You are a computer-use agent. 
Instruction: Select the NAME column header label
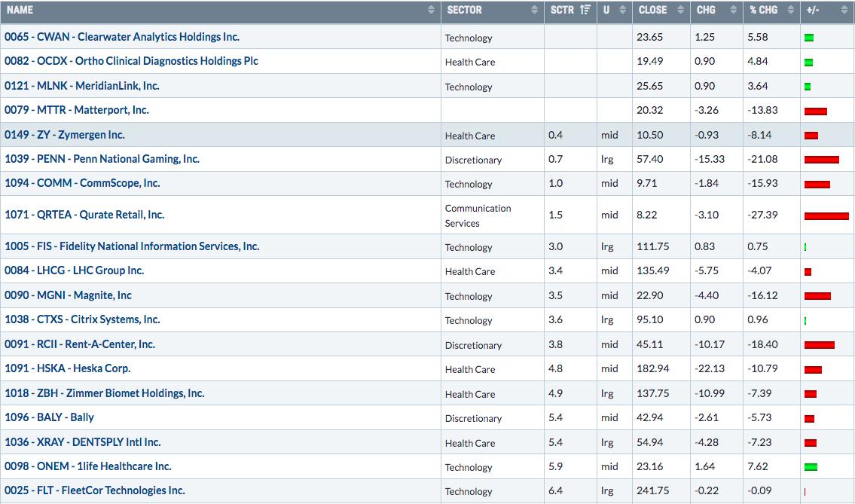pyautogui.click(x=20, y=11)
